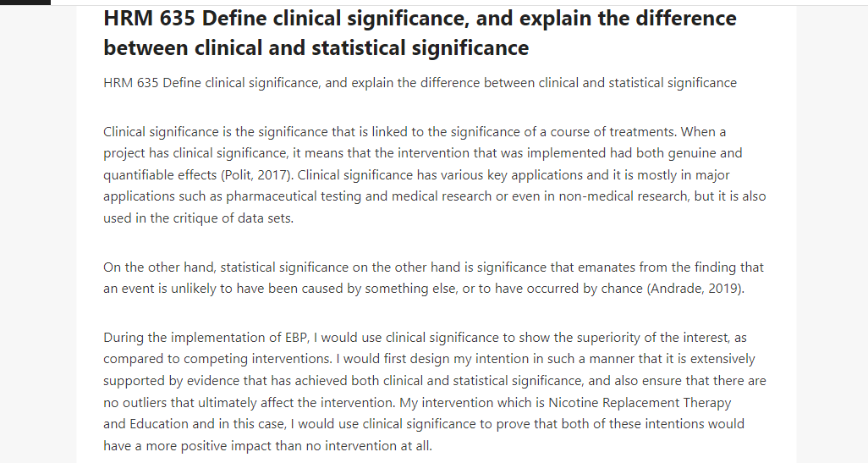Click paragraph starting "During the implementation"
The width and height of the screenshot is (868, 463).
coord(435,392)
